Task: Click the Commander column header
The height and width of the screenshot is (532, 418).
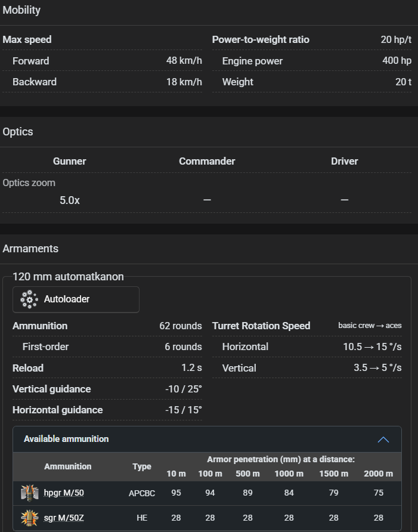Action: point(207,161)
